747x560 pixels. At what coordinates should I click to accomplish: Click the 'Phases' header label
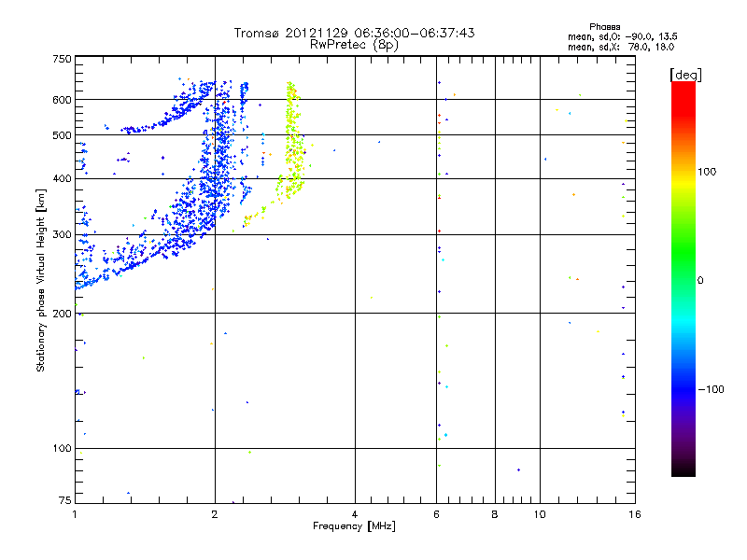tap(604, 27)
